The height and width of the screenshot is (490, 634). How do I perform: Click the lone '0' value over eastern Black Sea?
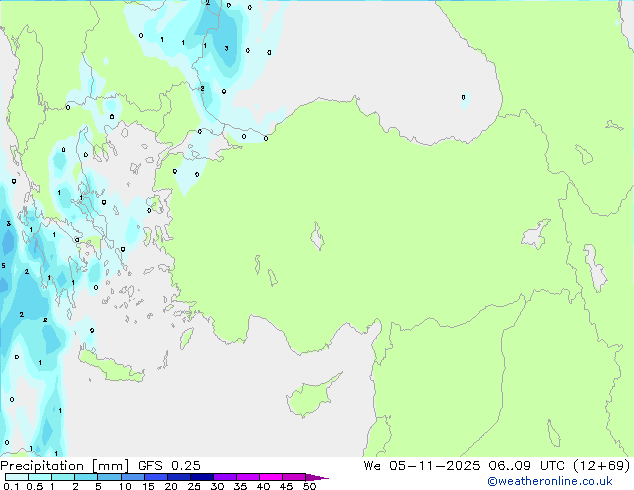point(463,97)
